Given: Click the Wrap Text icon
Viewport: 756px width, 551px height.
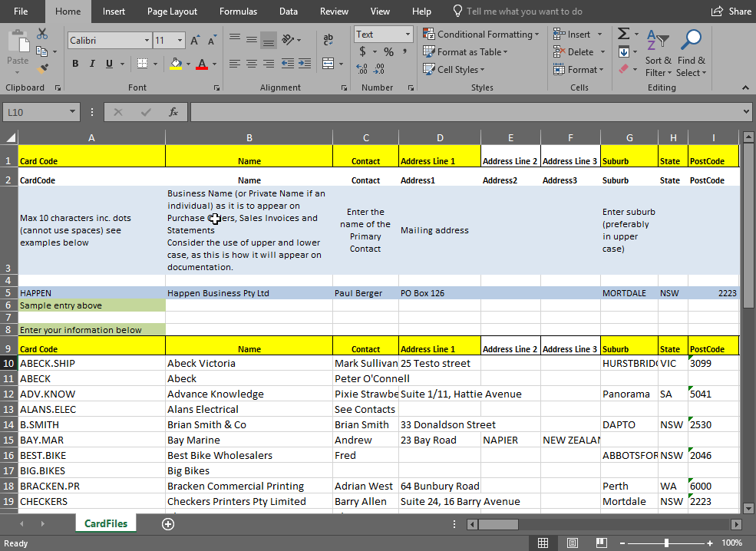Looking at the screenshot, I should pyautogui.click(x=328, y=40).
